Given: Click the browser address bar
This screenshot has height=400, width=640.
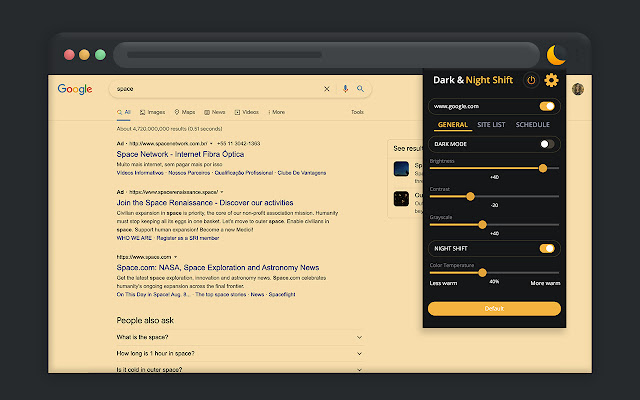Looking at the screenshot, I should (326, 55).
